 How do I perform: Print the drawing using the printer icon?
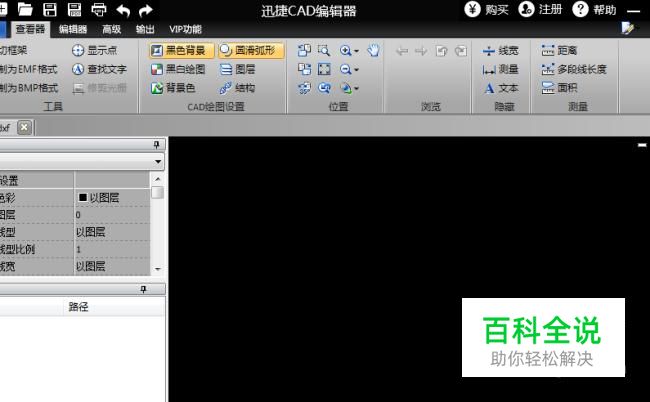click(99, 10)
